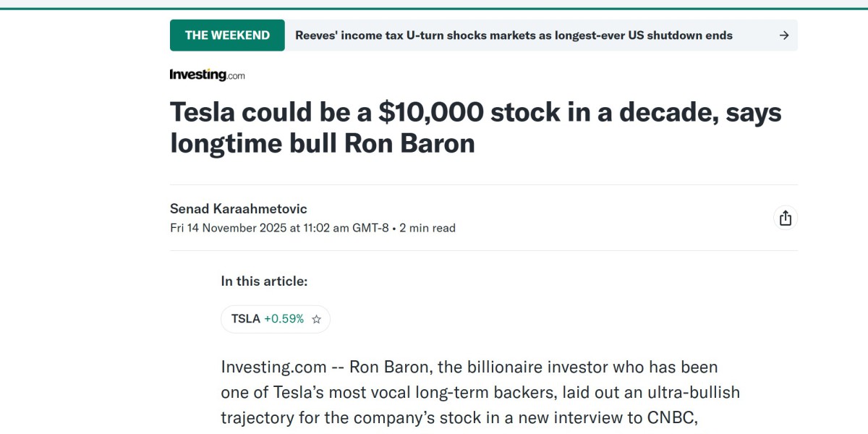The image size is (868, 434).
Task: Select the Tesla mention in the opening paragraph
Action: pos(297,392)
